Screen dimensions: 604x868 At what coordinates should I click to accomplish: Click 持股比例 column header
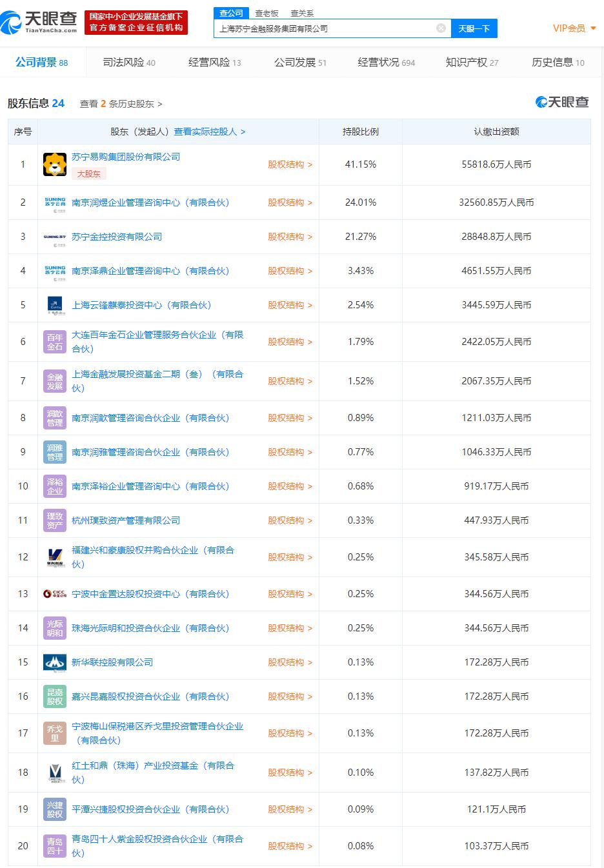point(361,132)
